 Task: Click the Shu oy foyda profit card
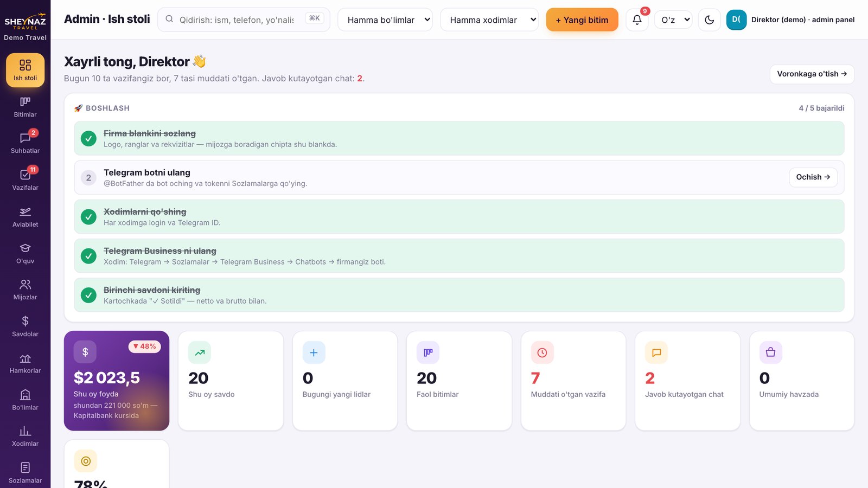point(117,381)
